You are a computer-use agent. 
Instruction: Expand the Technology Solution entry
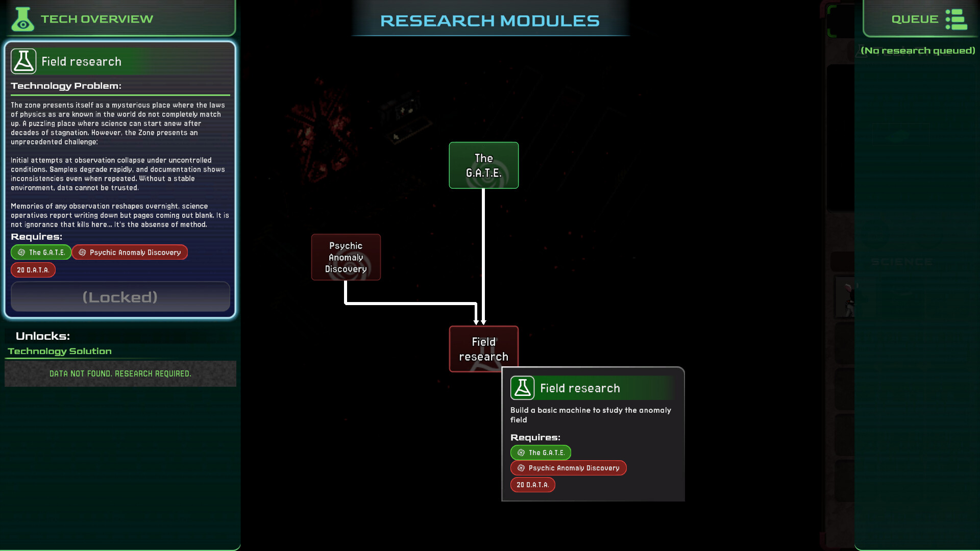[x=60, y=351]
